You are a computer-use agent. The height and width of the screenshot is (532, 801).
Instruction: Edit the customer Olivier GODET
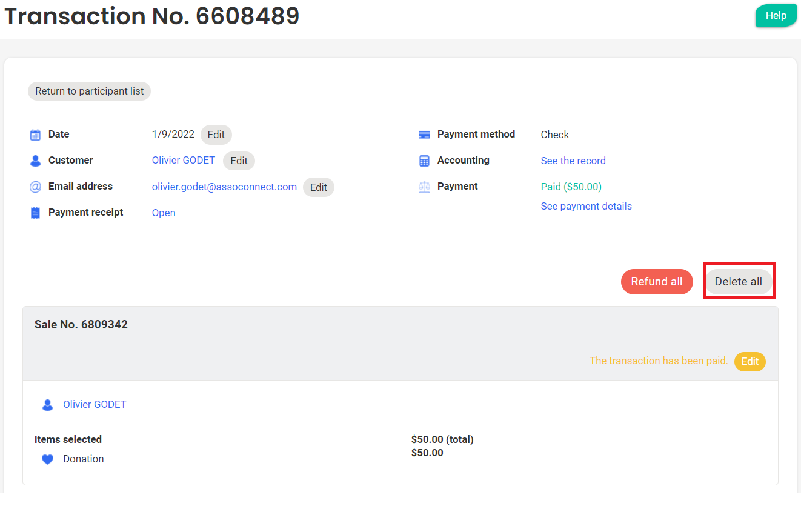click(x=239, y=161)
